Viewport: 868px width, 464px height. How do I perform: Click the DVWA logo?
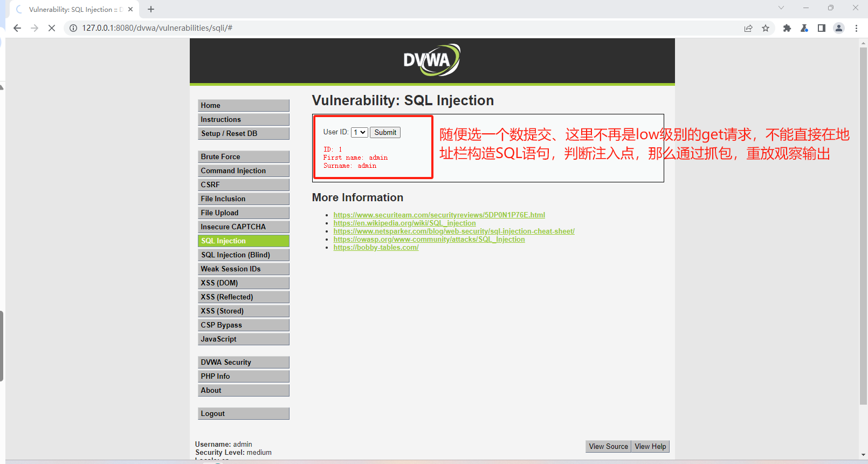coord(432,60)
